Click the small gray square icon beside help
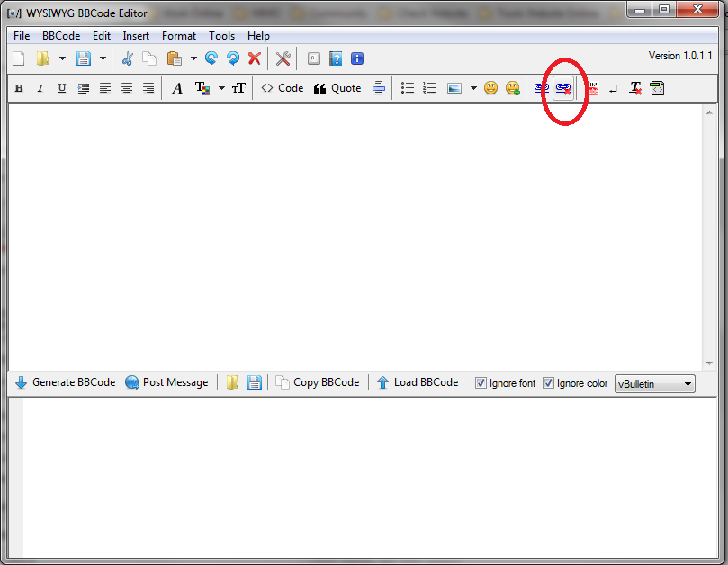 point(314,58)
